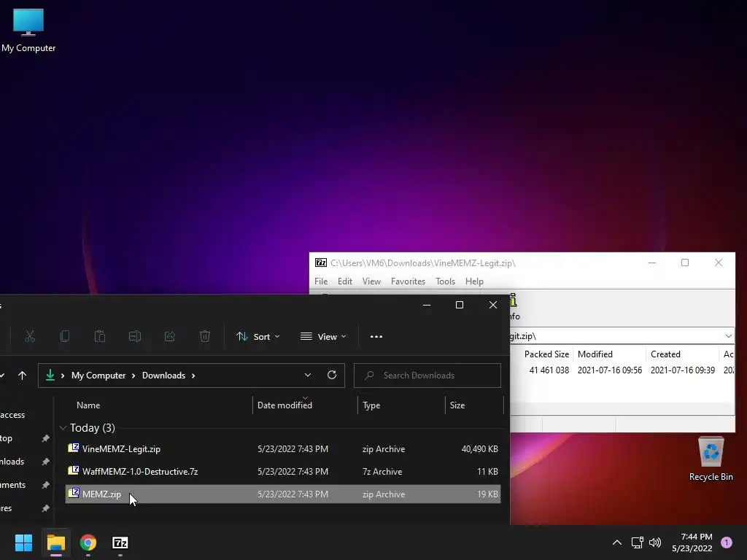Viewport: 747px width, 560px height.
Task: Click the MEMZ.zip file icon
Action: [74, 494]
